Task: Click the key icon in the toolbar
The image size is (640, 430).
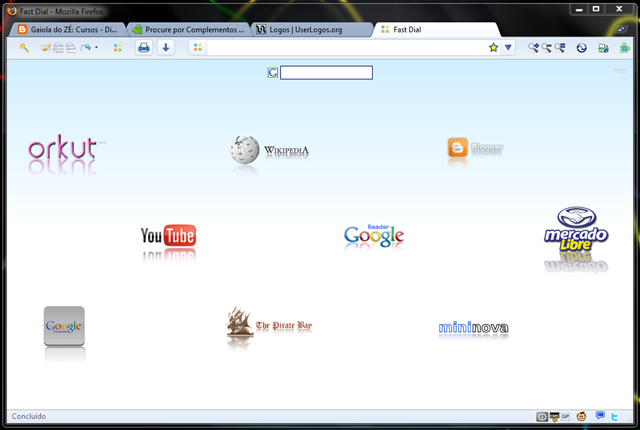Action: click(x=24, y=48)
